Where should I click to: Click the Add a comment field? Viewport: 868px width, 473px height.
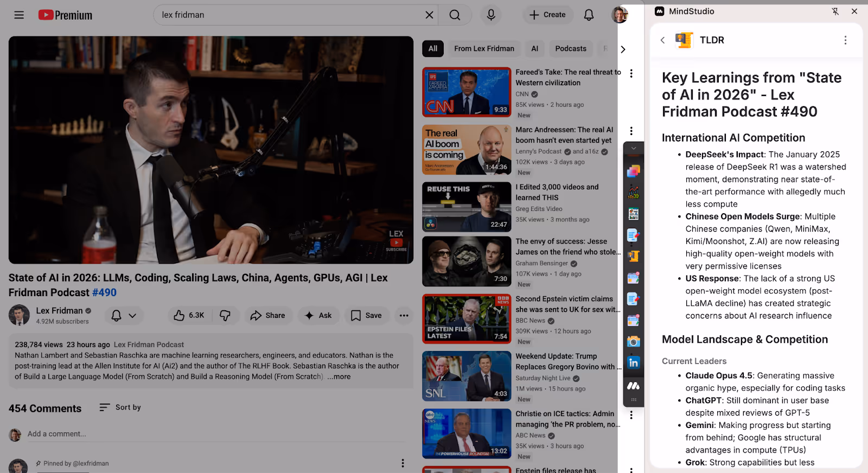217,434
